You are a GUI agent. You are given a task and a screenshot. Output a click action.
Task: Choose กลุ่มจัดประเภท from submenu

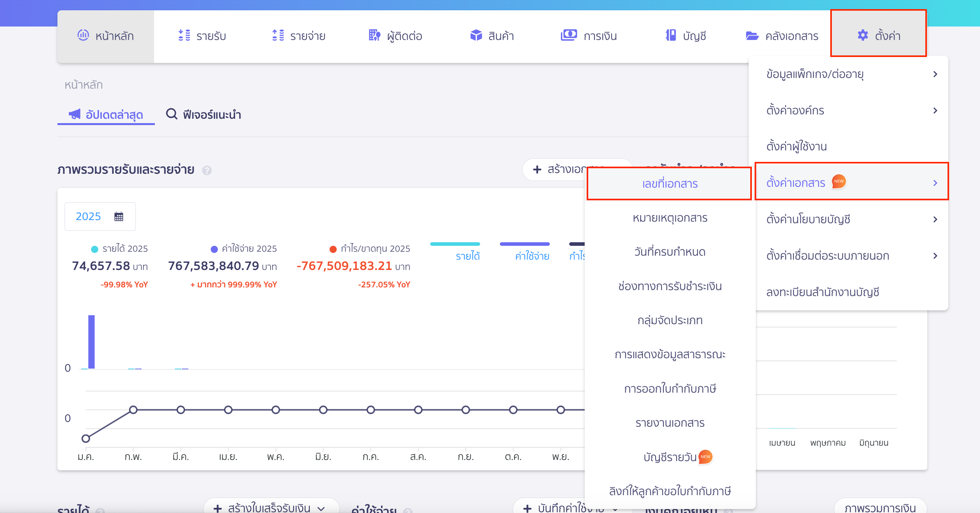point(670,320)
